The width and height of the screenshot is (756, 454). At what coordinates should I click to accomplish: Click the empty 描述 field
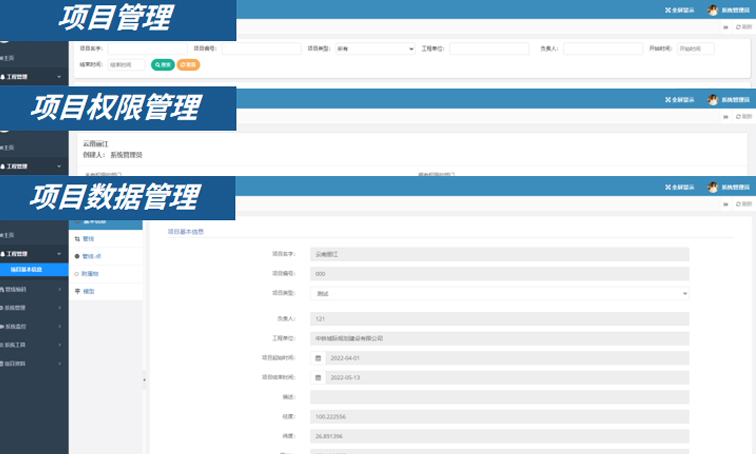coord(500,397)
